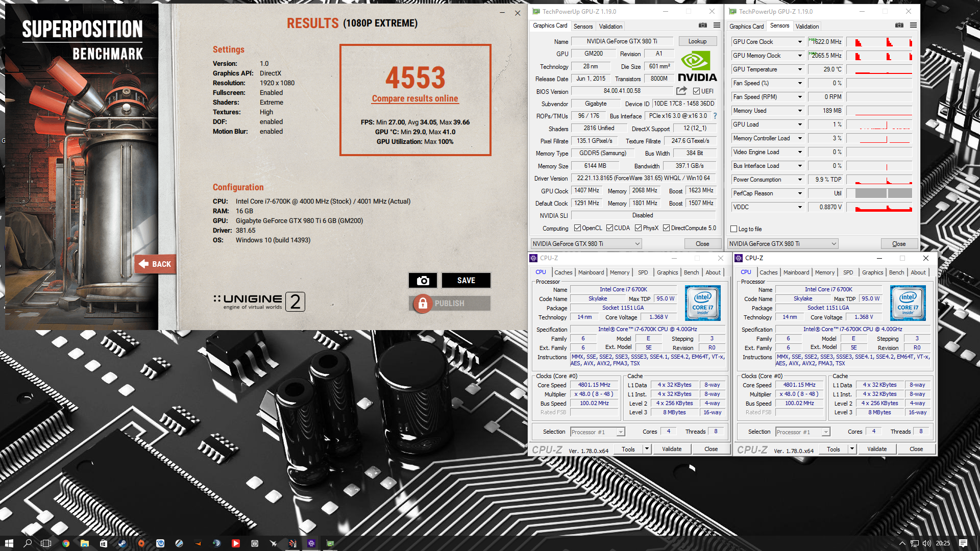This screenshot has width=980, height=551.
Task: Click Compare results online link
Action: pos(415,98)
